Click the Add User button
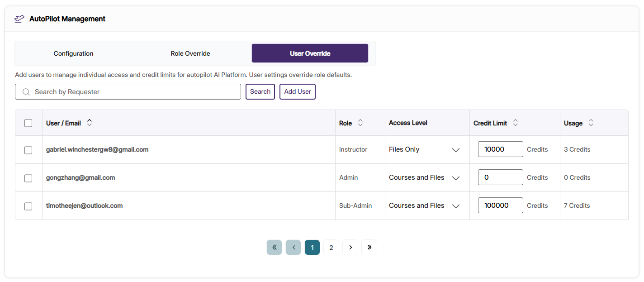This screenshot has width=644, height=282. click(x=297, y=91)
